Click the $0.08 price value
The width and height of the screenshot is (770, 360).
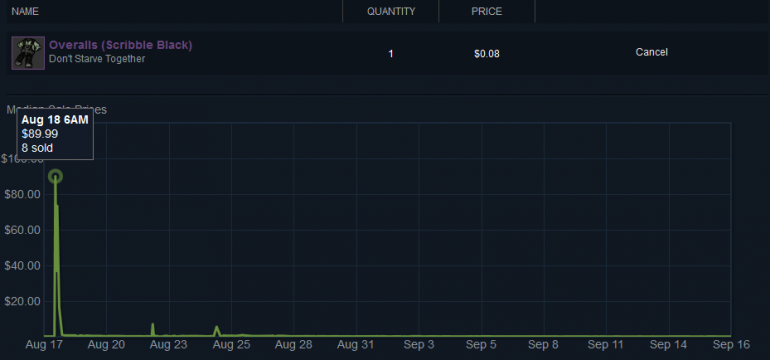(487, 54)
